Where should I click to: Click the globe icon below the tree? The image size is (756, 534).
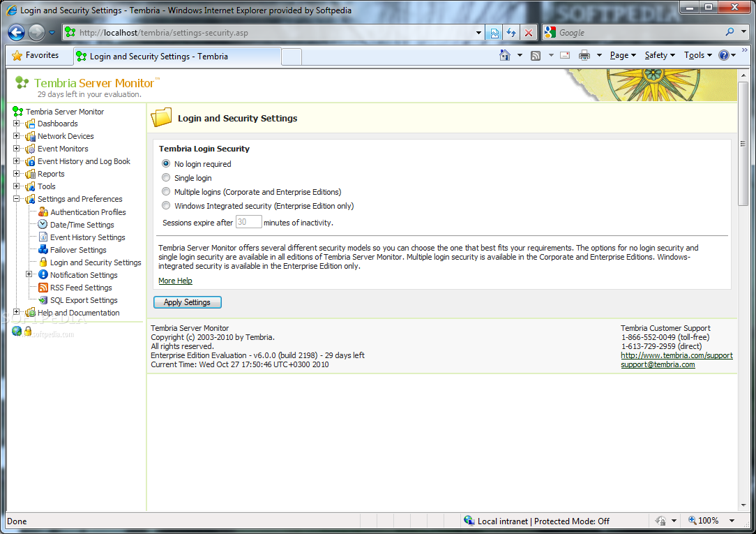tap(17, 331)
